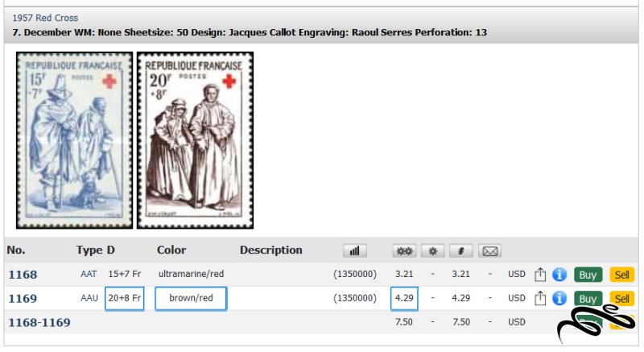
Task: Click the 4.29 used price of 1169
Action: tap(460, 298)
